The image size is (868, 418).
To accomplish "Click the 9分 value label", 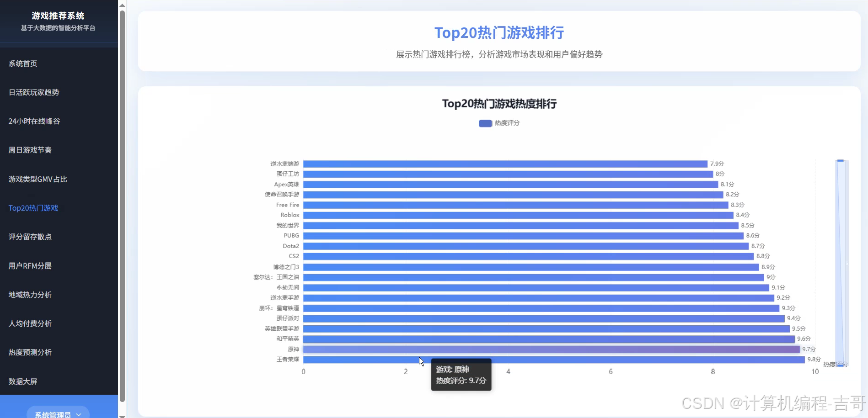I will (x=771, y=277).
